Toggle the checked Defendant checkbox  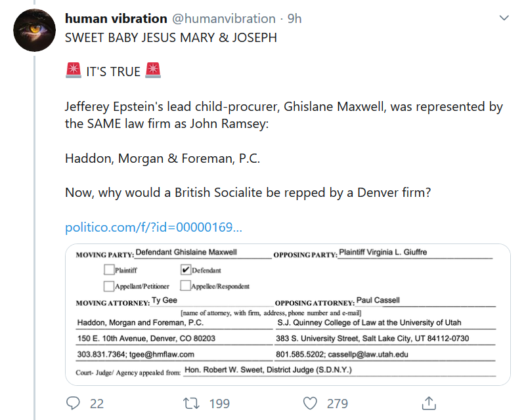[185, 270]
